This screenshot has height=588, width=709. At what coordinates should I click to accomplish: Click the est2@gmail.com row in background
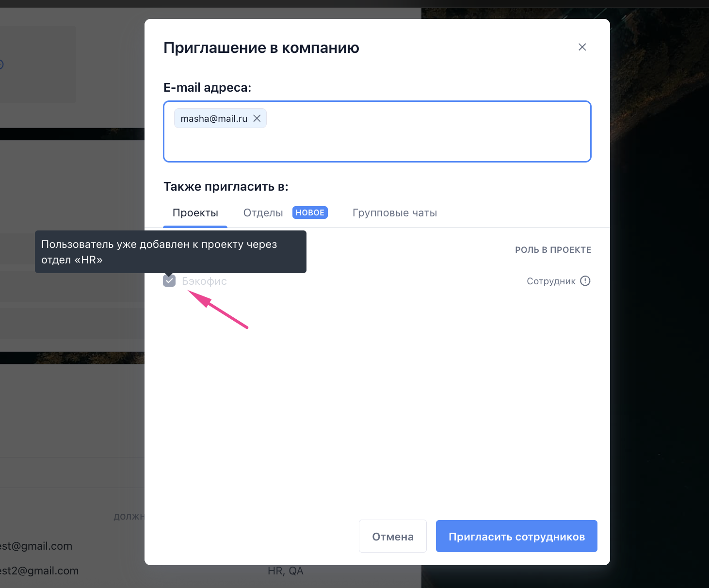(38, 571)
